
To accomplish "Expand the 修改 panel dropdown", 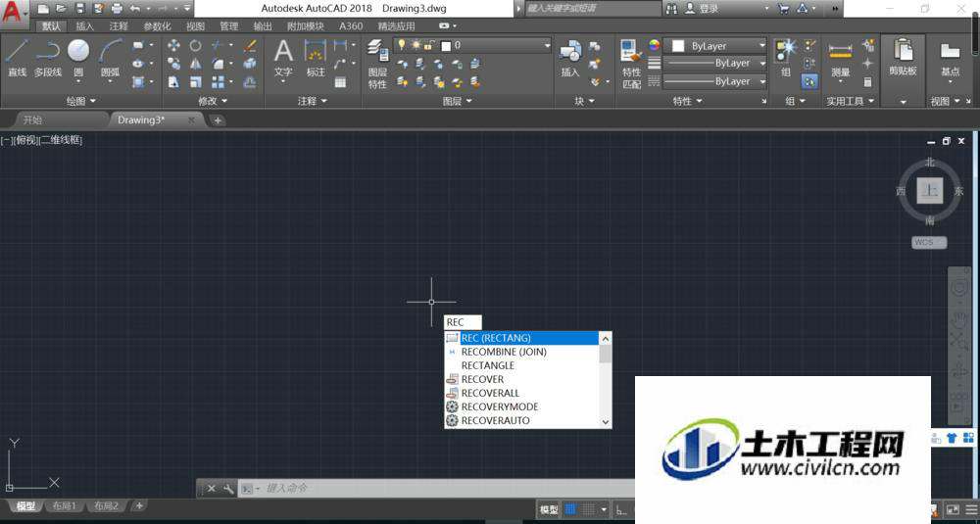I will 213,101.
